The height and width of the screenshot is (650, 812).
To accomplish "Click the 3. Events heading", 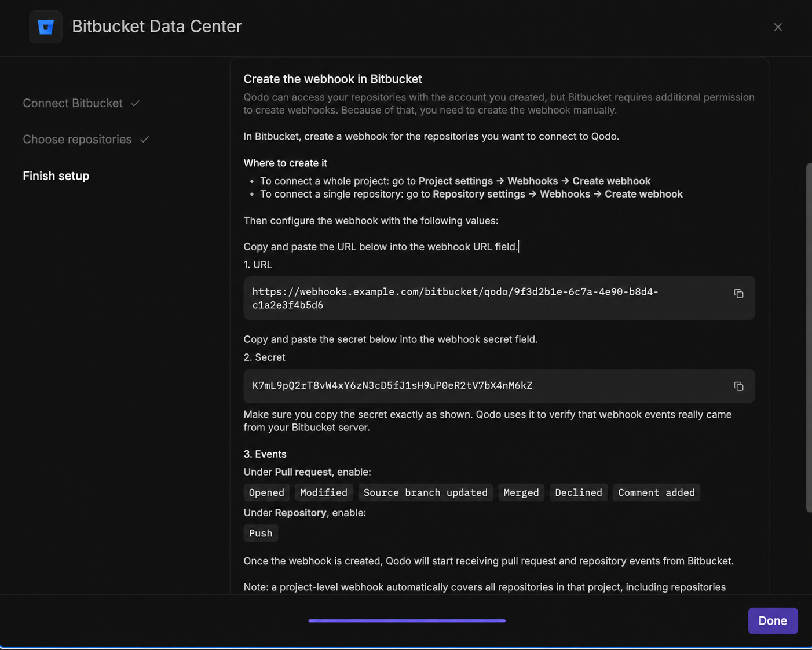I will coord(265,454).
